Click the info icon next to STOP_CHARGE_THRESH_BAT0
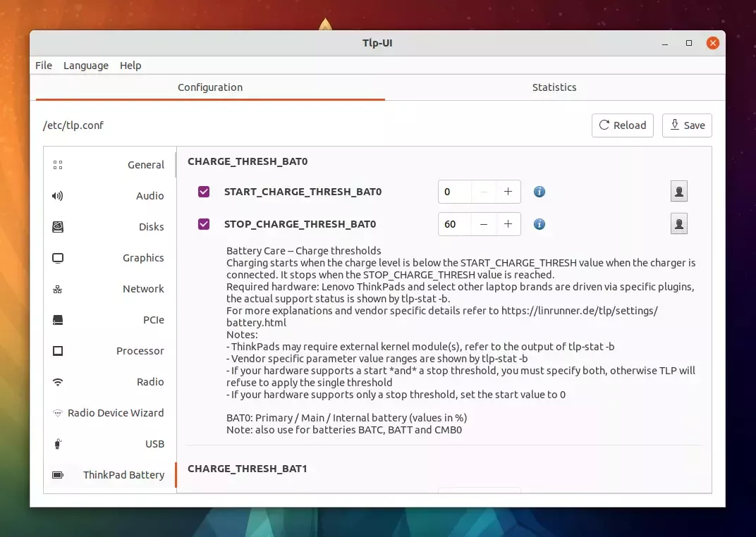 (x=539, y=224)
